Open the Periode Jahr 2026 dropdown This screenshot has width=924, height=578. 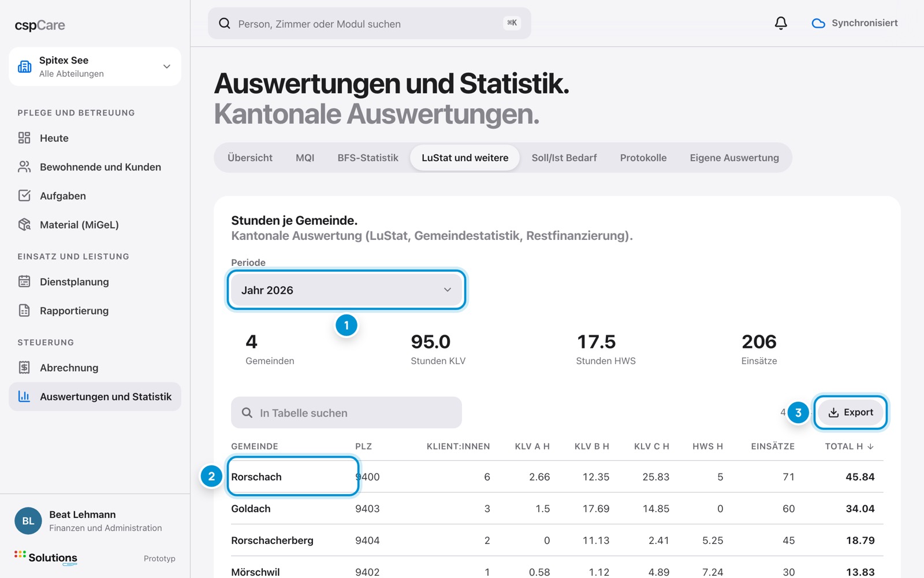[346, 290]
